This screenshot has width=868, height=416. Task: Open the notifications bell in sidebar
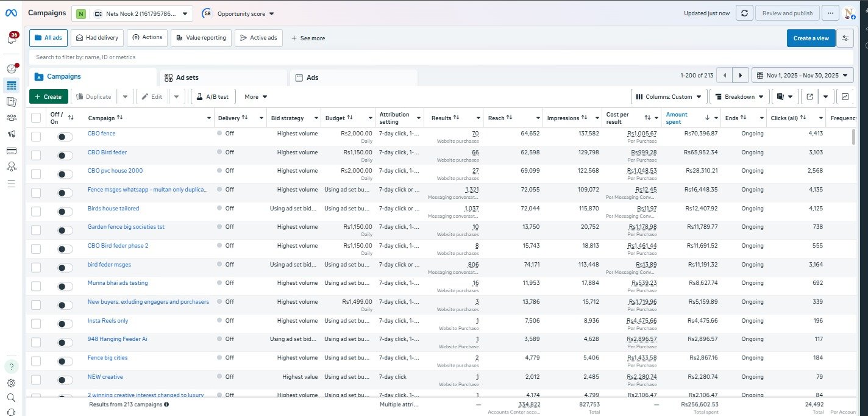(x=12, y=39)
